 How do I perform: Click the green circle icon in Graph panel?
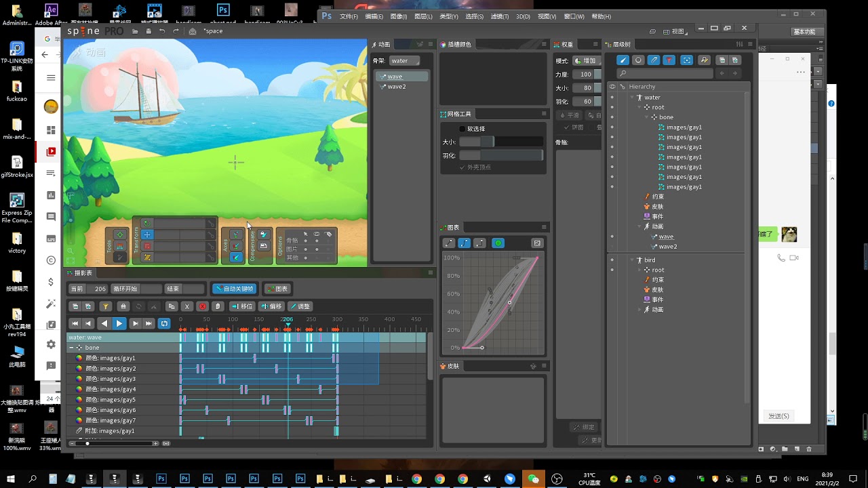498,243
